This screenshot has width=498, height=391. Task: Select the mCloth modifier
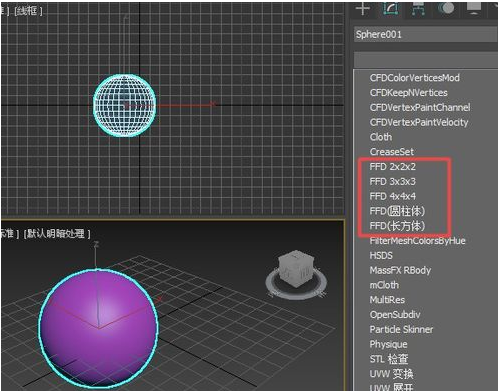pos(384,285)
